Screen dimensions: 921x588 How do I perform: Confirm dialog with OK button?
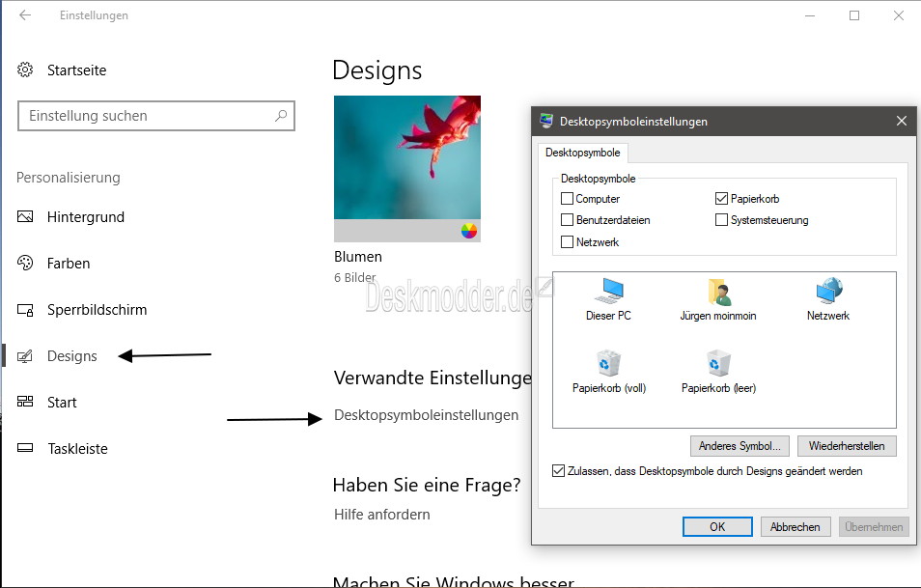tap(717, 527)
